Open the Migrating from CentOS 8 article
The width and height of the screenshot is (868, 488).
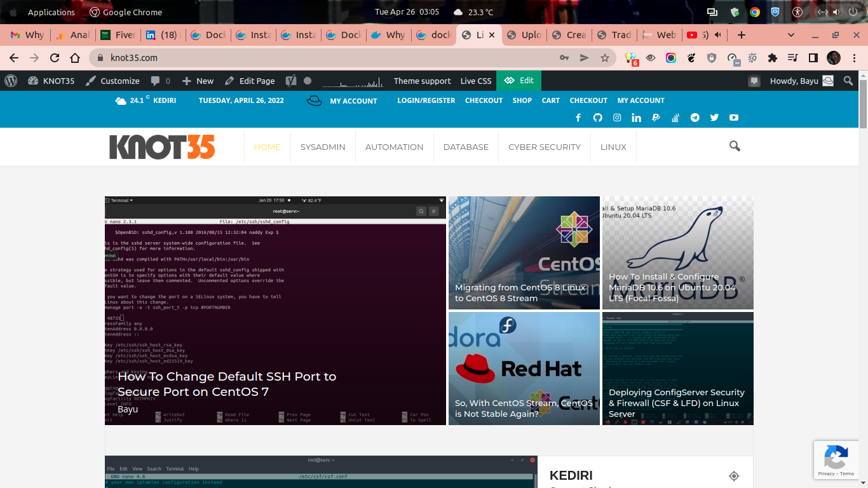[524, 253]
